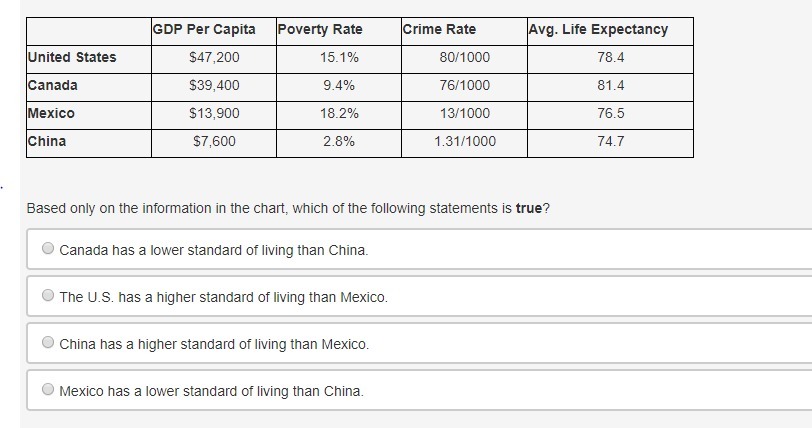Select radio button for Canada lower than China
Screen dimensions: 812x428
(48, 249)
